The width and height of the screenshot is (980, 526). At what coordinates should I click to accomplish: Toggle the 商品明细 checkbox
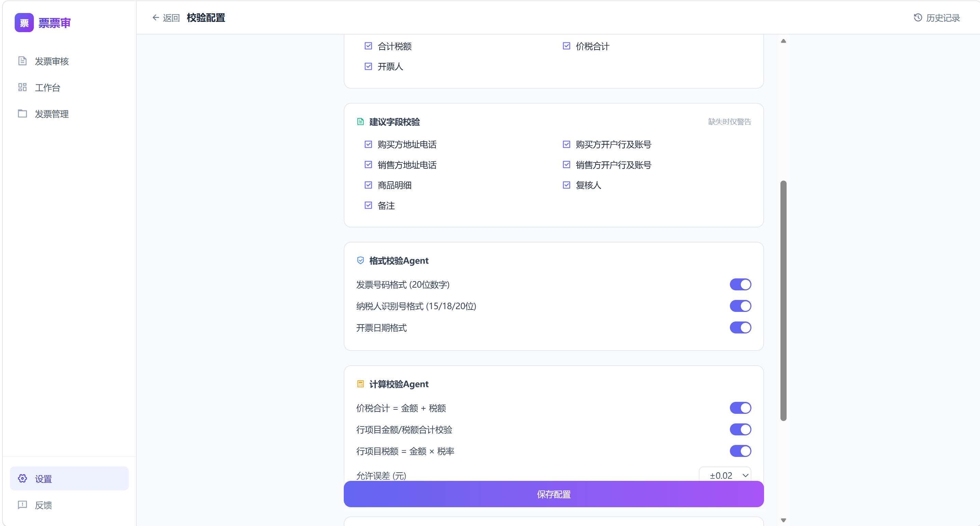tap(368, 185)
